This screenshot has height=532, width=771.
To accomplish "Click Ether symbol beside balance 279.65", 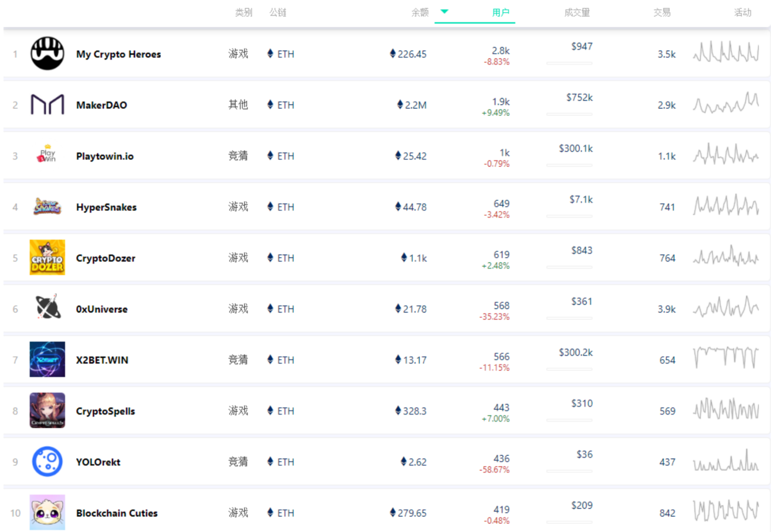I will click(393, 512).
